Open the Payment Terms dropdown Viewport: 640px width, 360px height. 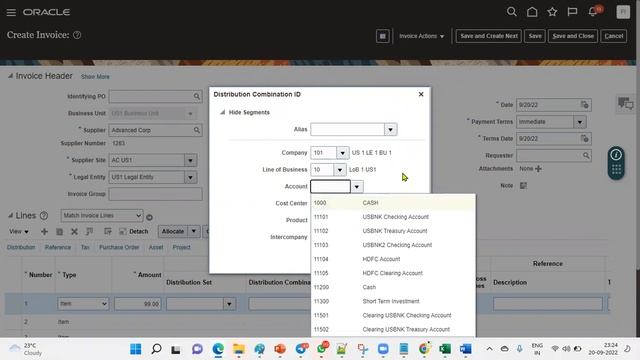click(x=580, y=122)
